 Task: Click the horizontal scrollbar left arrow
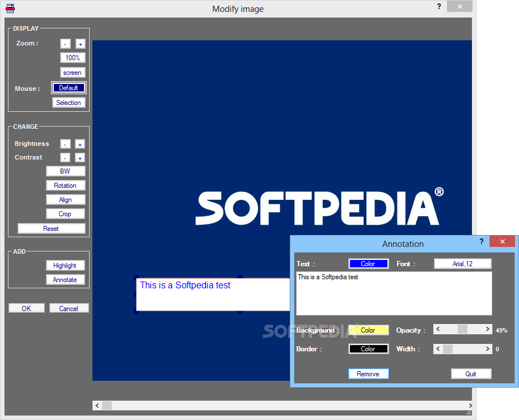click(x=97, y=405)
